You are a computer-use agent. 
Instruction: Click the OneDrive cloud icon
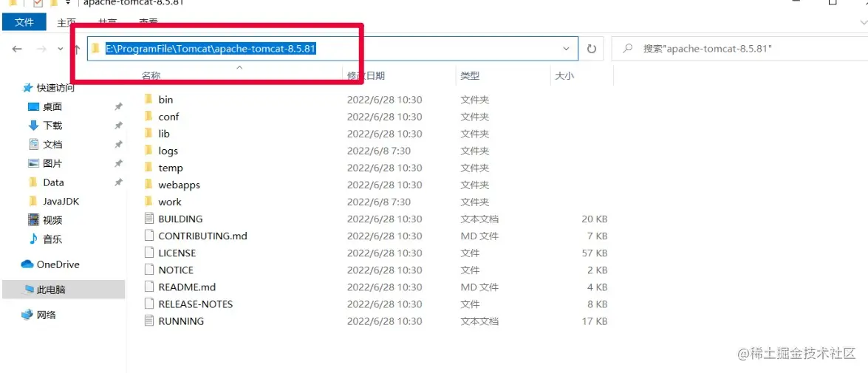tap(27, 264)
